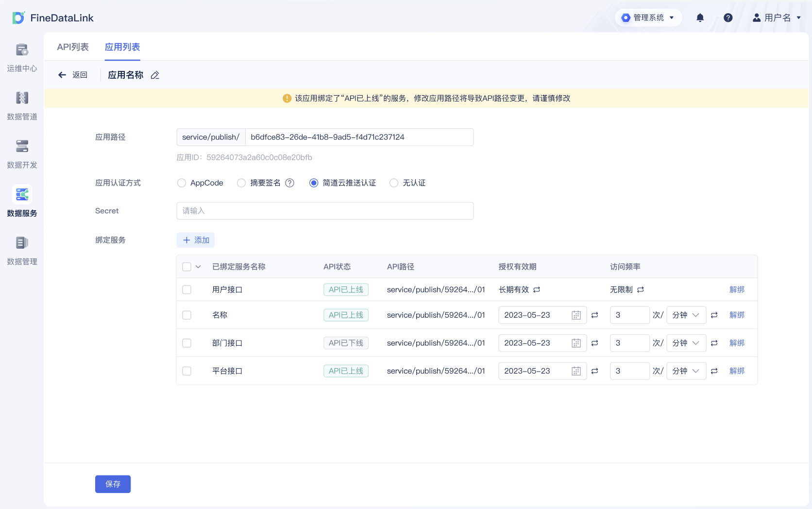Click the 添加 button
The height and width of the screenshot is (509, 812).
coord(196,240)
